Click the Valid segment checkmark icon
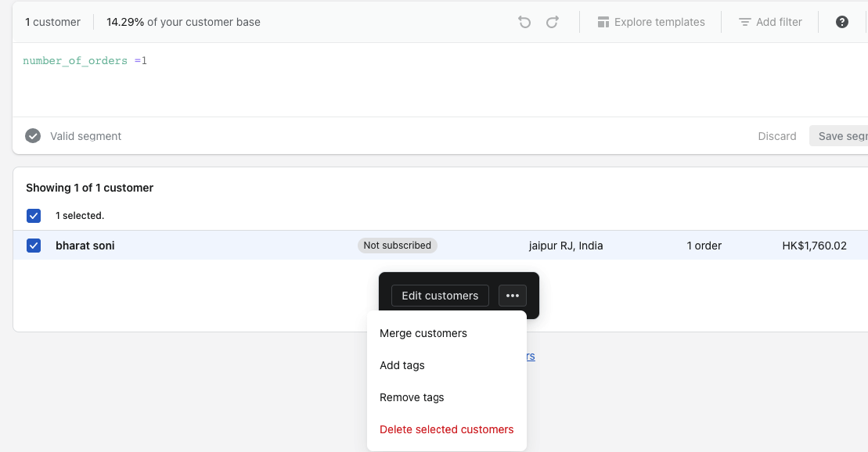 (x=33, y=136)
